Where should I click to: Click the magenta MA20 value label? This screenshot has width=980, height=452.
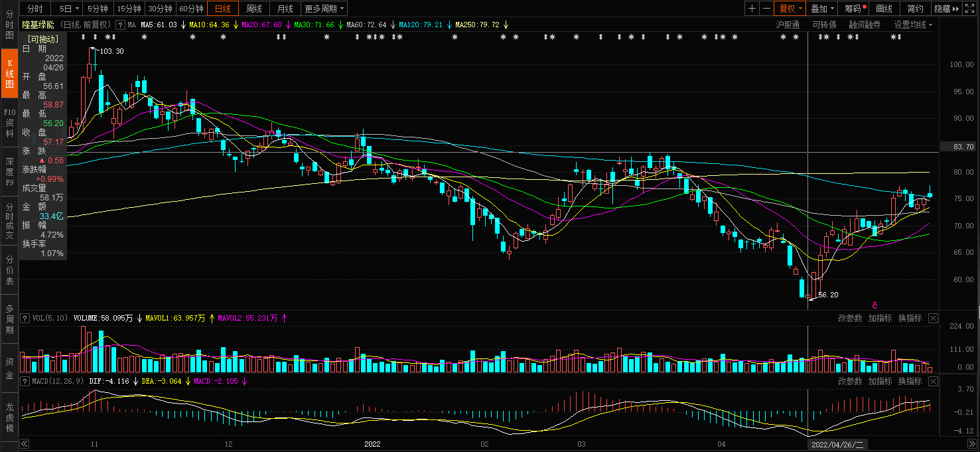261,25
